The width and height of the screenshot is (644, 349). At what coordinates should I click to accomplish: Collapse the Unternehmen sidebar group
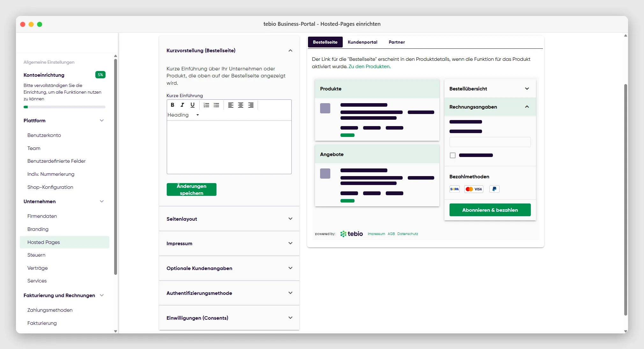point(102,201)
